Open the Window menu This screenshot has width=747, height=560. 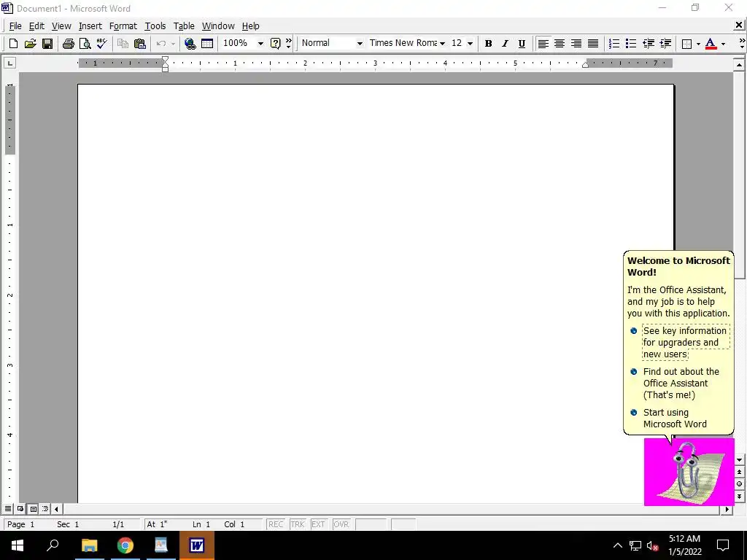click(218, 26)
